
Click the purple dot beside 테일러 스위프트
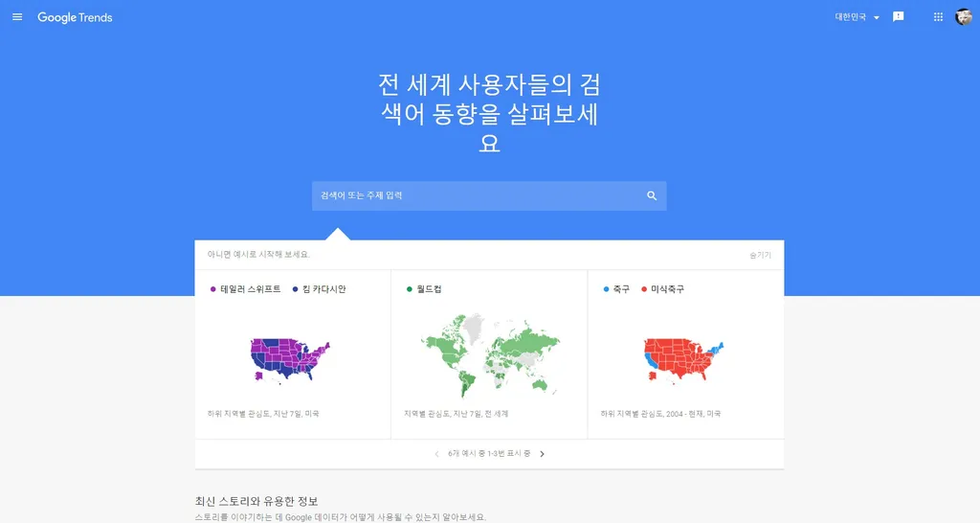point(213,289)
